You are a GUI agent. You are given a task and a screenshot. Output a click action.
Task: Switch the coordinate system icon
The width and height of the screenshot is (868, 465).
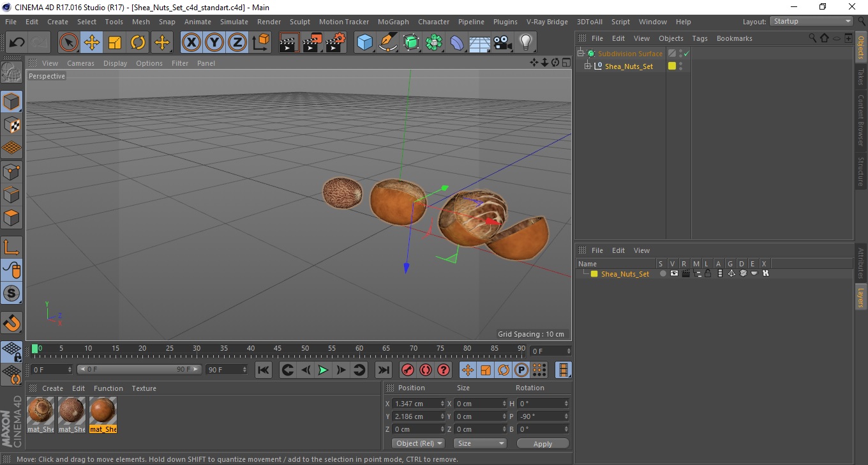pyautogui.click(x=260, y=43)
